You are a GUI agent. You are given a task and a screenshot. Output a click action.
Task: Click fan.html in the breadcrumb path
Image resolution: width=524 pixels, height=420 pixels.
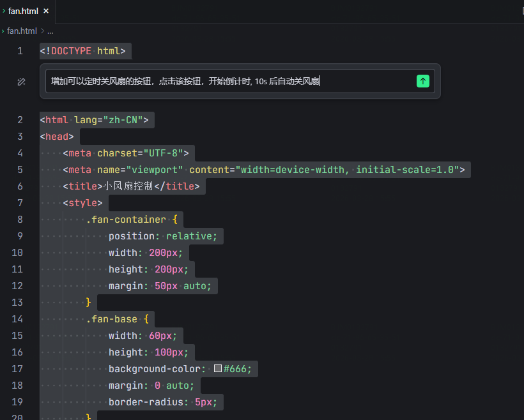(22, 31)
